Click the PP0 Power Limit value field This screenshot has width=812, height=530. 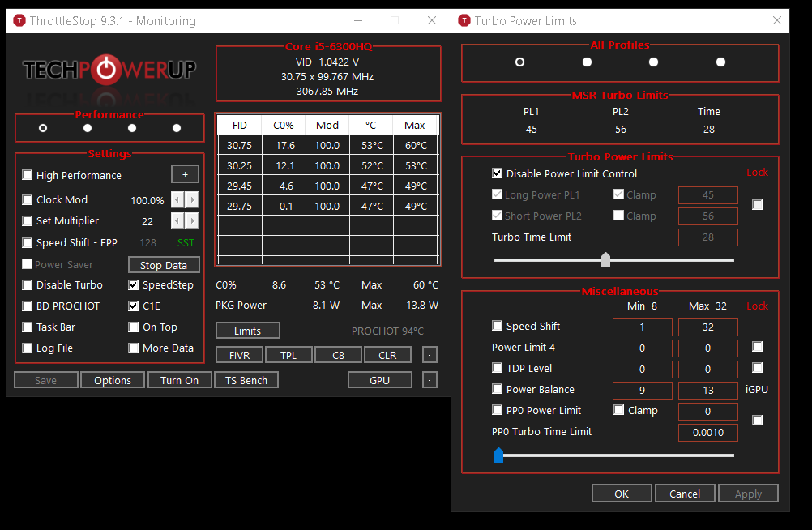pos(708,412)
